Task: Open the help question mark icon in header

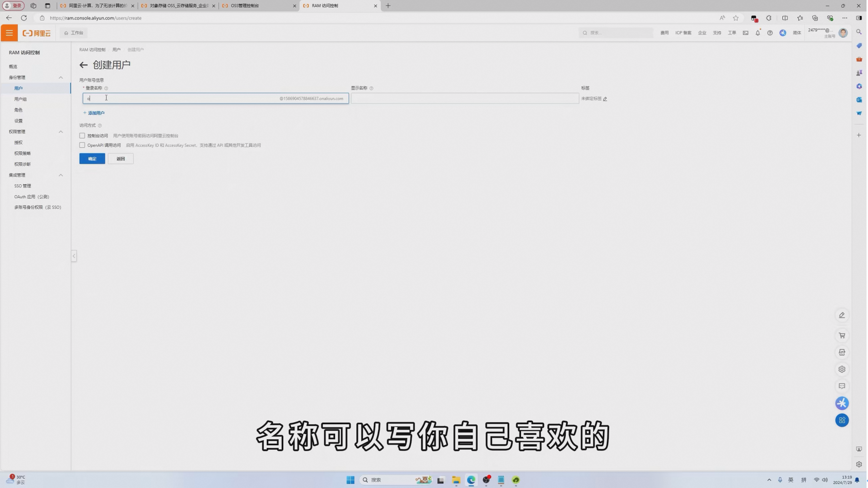Action: [770, 33]
